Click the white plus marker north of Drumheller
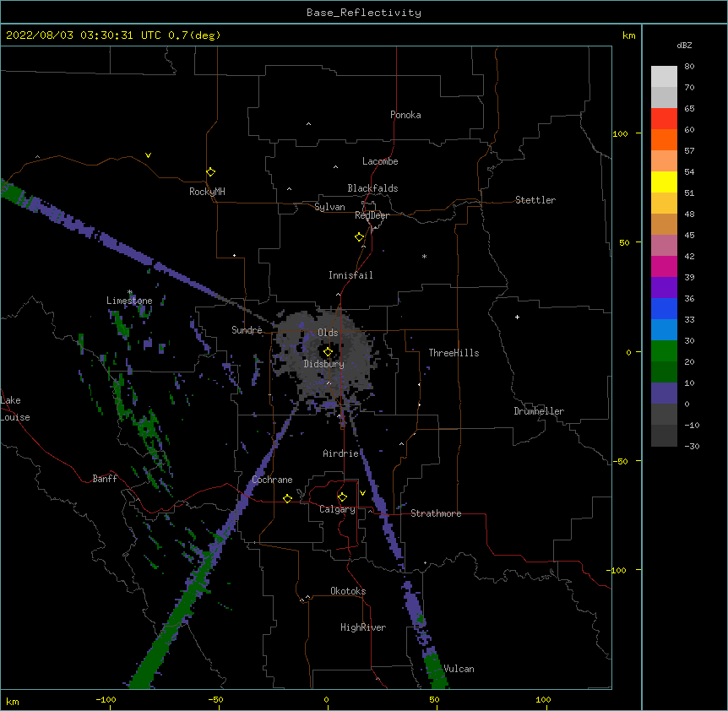This screenshot has height=711, width=728. click(x=517, y=317)
